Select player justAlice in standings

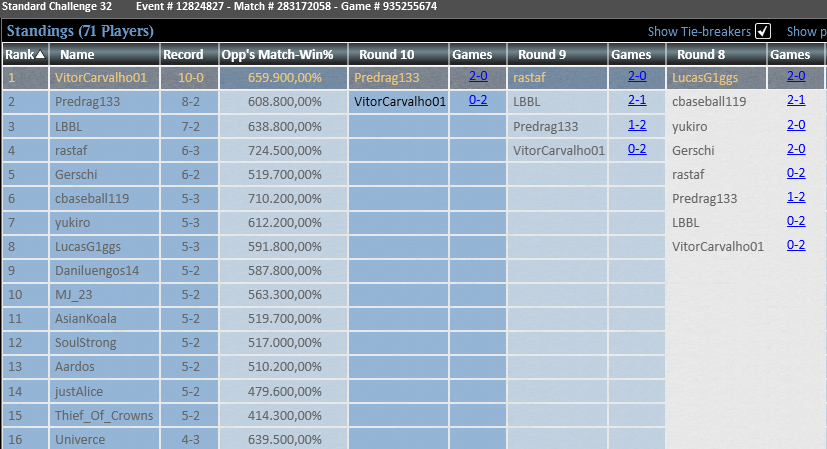point(79,391)
